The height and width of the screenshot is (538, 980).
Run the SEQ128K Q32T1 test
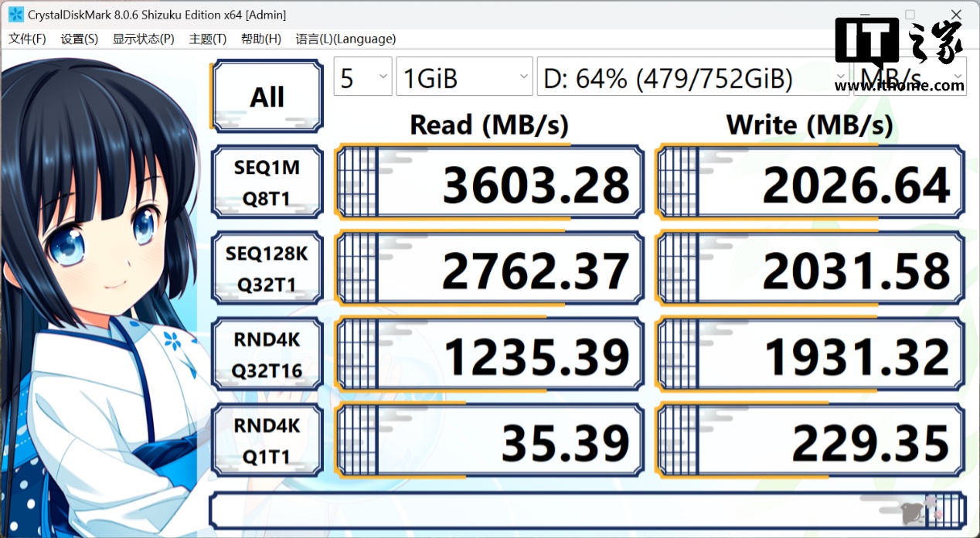click(x=267, y=269)
